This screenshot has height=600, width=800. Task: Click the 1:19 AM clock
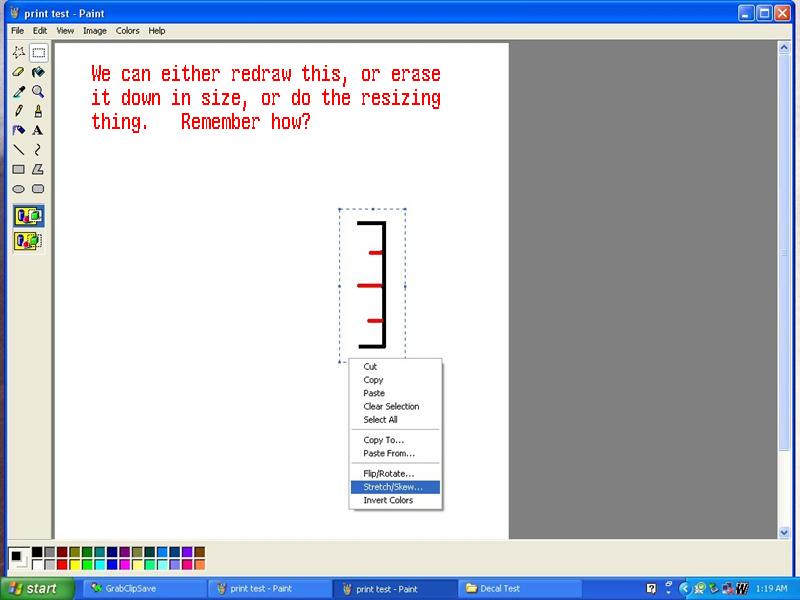click(771, 589)
